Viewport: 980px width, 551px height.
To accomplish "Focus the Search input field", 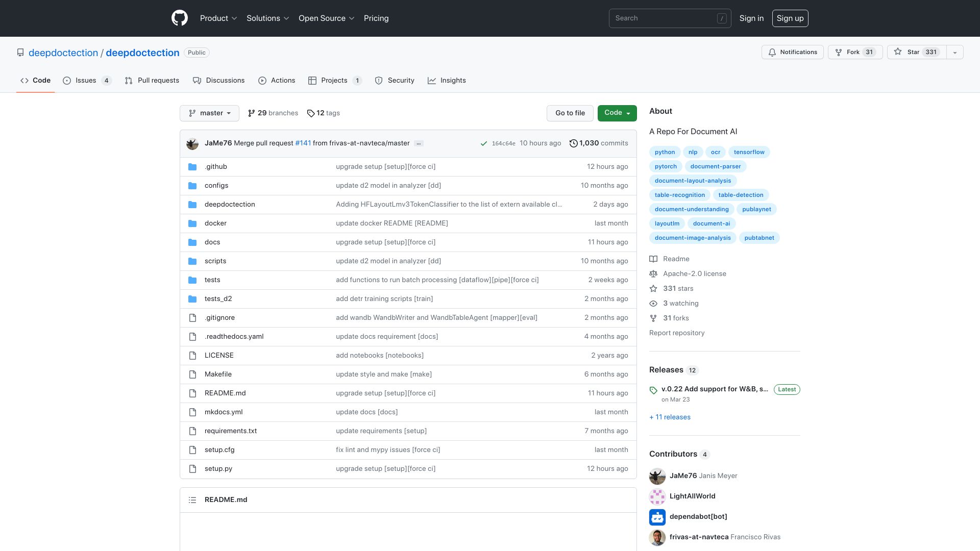I will (670, 18).
